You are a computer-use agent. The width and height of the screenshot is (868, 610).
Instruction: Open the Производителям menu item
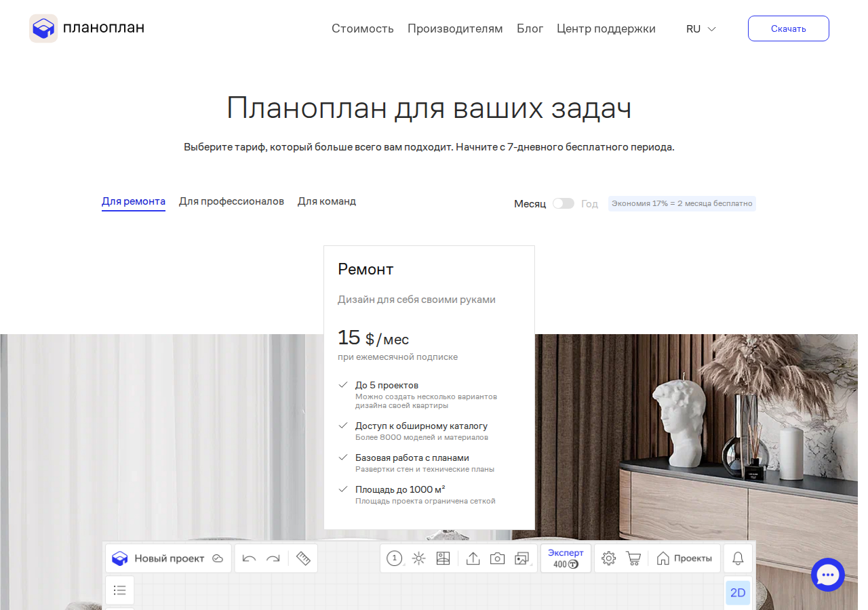(x=455, y=28)
